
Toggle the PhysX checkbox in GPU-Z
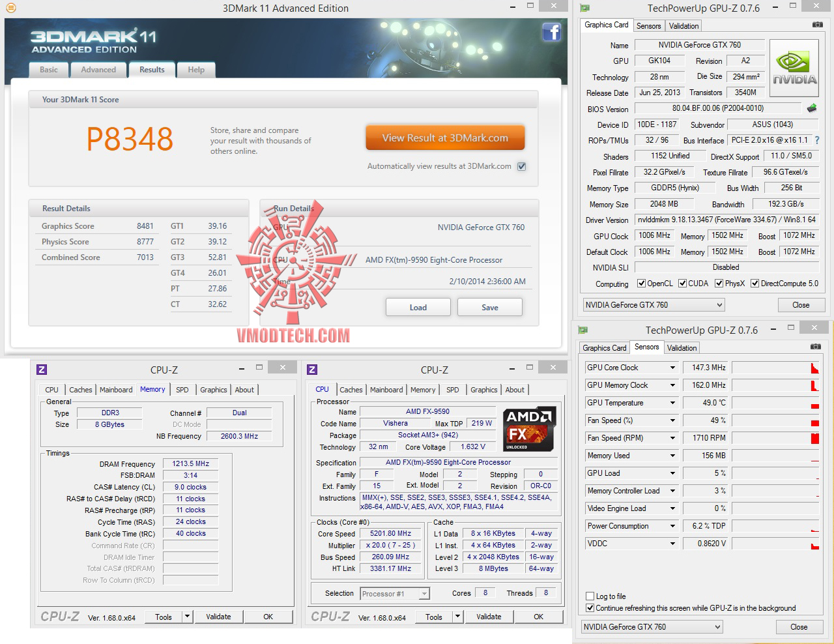pyautogui.click(x=719, y=284)
